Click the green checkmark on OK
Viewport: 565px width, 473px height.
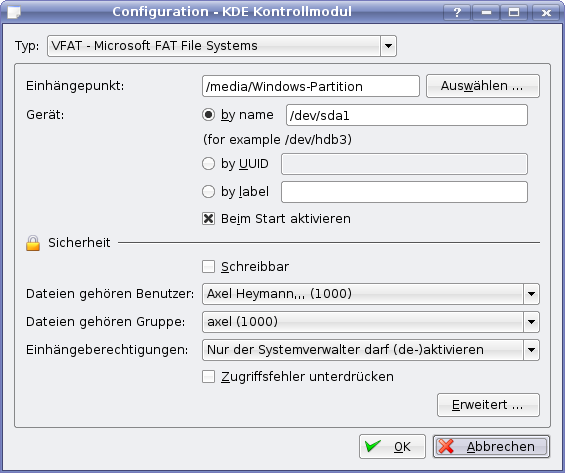tap(373, 446)
